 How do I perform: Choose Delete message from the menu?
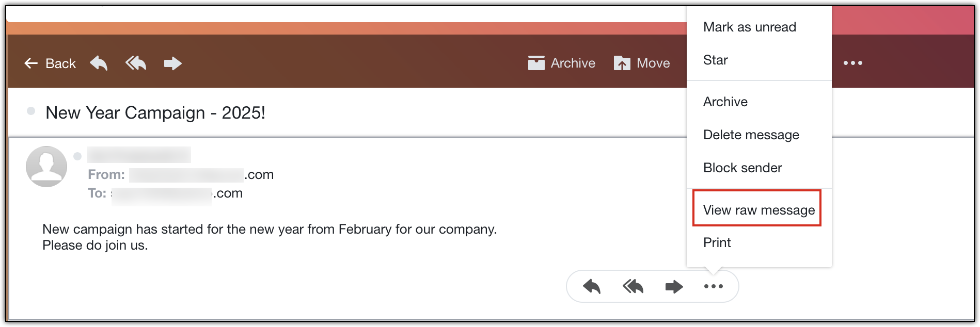click(751, 135)
